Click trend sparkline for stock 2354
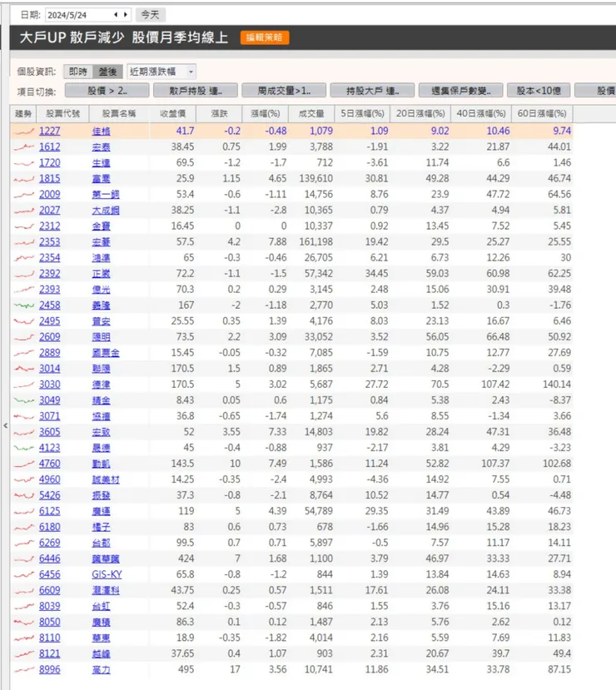Viewport: 616px width, 690px height. pos(24,258)
